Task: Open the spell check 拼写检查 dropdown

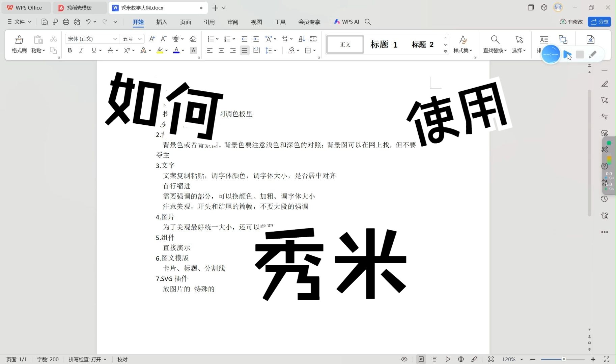Action: click(88, 359)
